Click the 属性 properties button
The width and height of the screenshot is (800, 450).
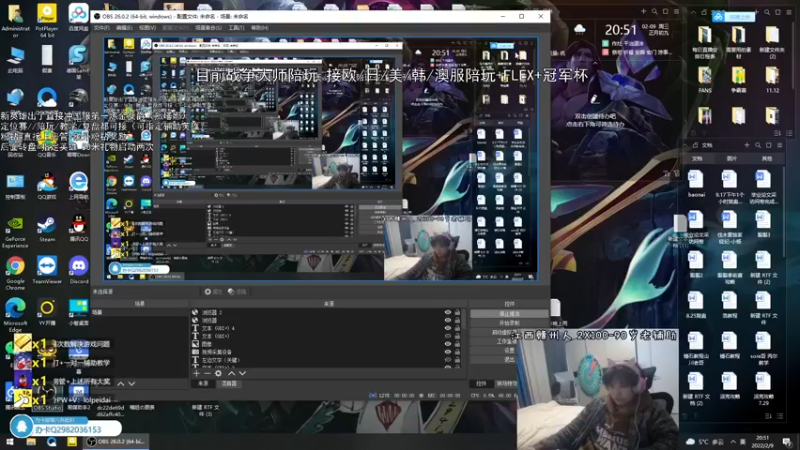213,292
